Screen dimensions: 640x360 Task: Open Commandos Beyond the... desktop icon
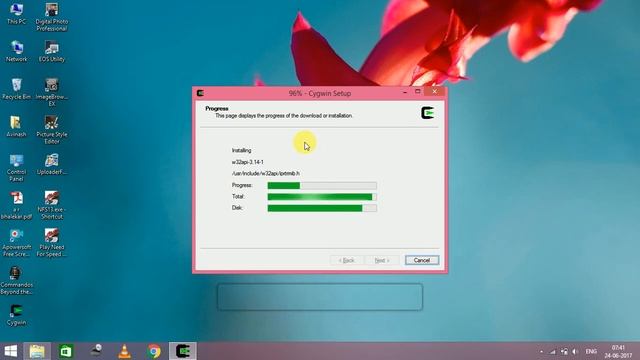[16, 280]
